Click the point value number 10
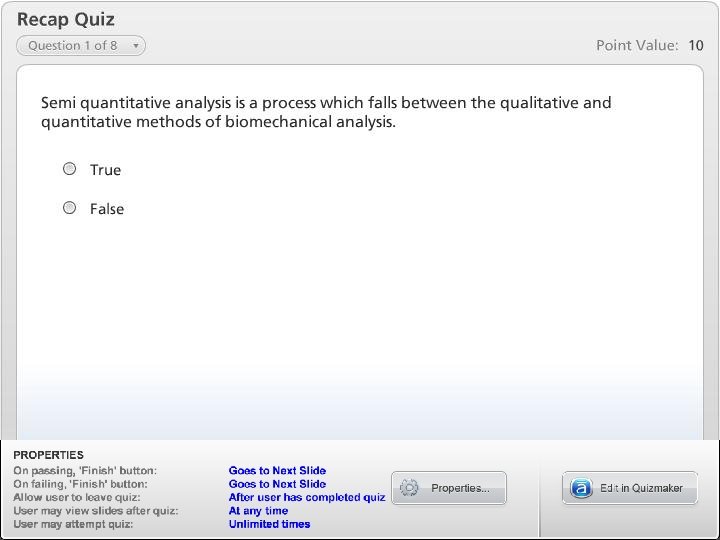Viewport: 720px width, 540px height. pyautogui.click(x=695, y=45)
